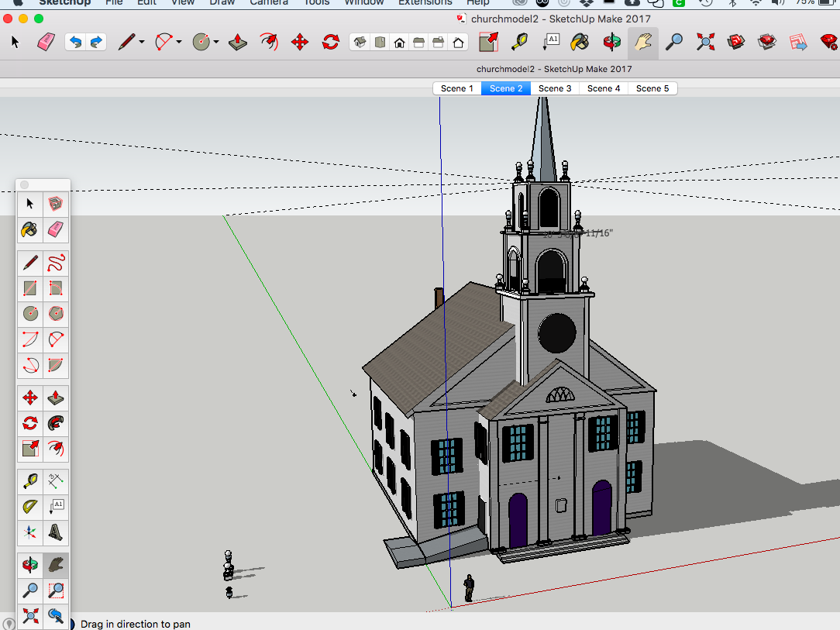The image size is (840, 630).
Task: Open 3D Warehouse from the toolbar
Action: [x=736, y=42]
